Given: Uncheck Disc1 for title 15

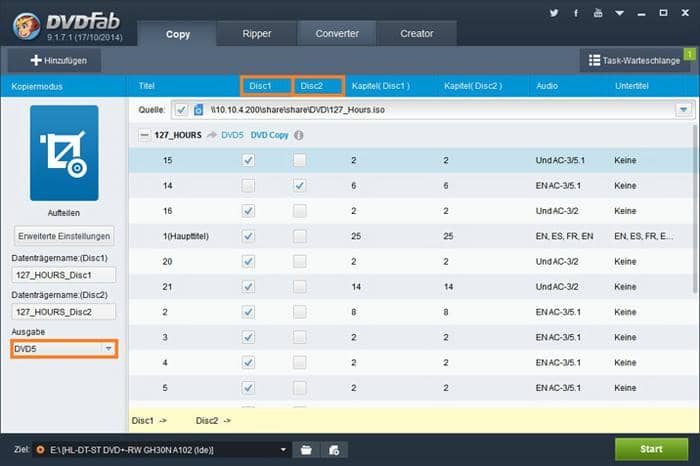Looking at the screenshot, I should click(248, 160).
